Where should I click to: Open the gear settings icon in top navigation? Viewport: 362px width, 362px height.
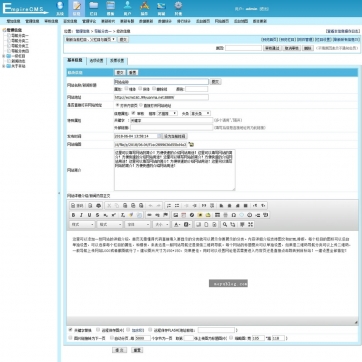(x=178, y=8)
